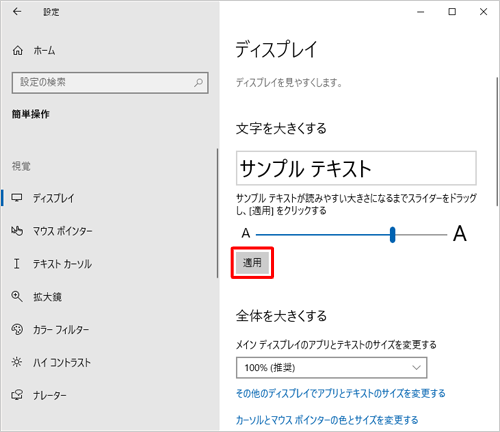Select the ナレーター narrator icon

17,395
